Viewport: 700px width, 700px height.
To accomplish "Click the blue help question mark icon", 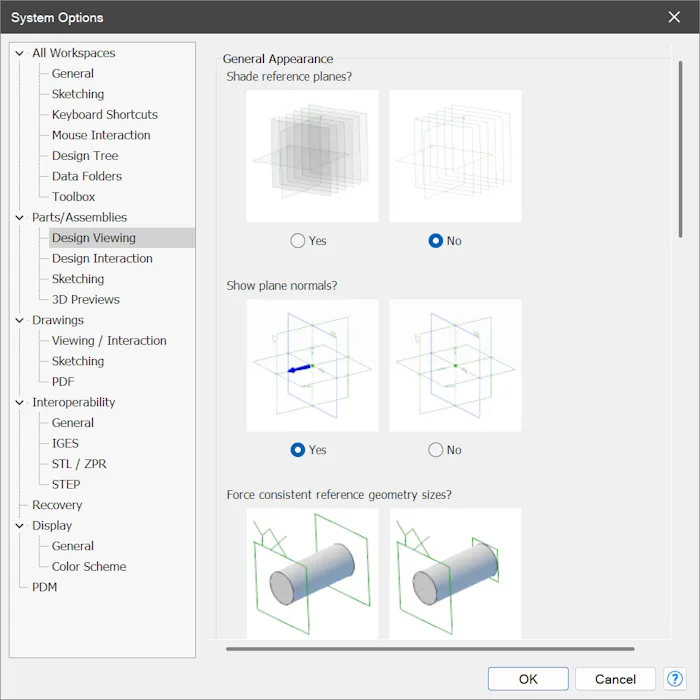I will pyautogui.click(x=675, y=679).
